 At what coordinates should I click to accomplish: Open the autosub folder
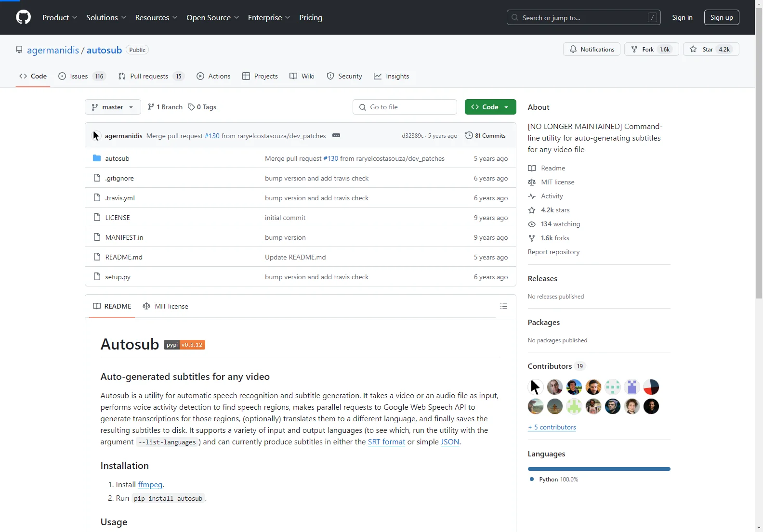[117, 158]
